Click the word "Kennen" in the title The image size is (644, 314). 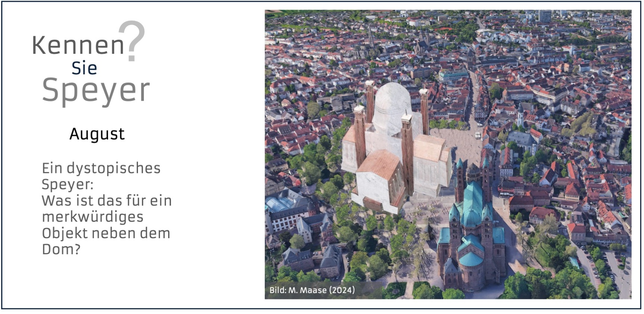point(78,46)
